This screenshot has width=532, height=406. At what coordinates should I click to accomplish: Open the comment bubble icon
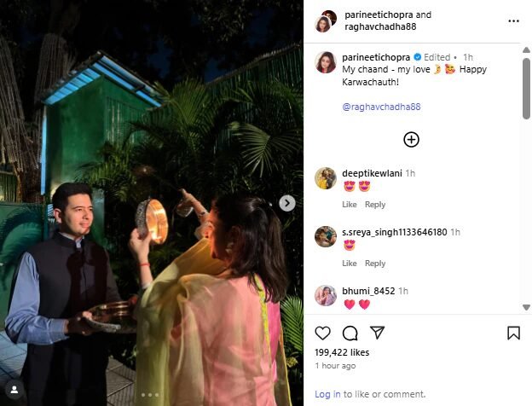[350, 333]
